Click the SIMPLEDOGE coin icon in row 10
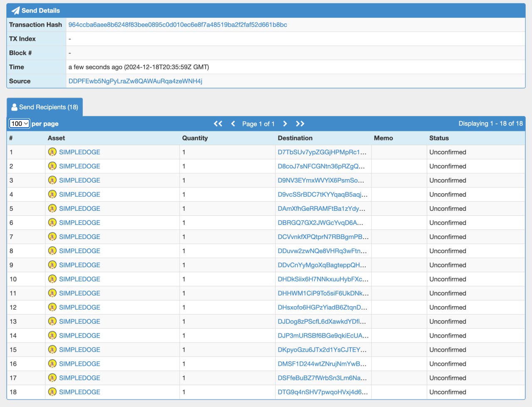 pos(52,279)
